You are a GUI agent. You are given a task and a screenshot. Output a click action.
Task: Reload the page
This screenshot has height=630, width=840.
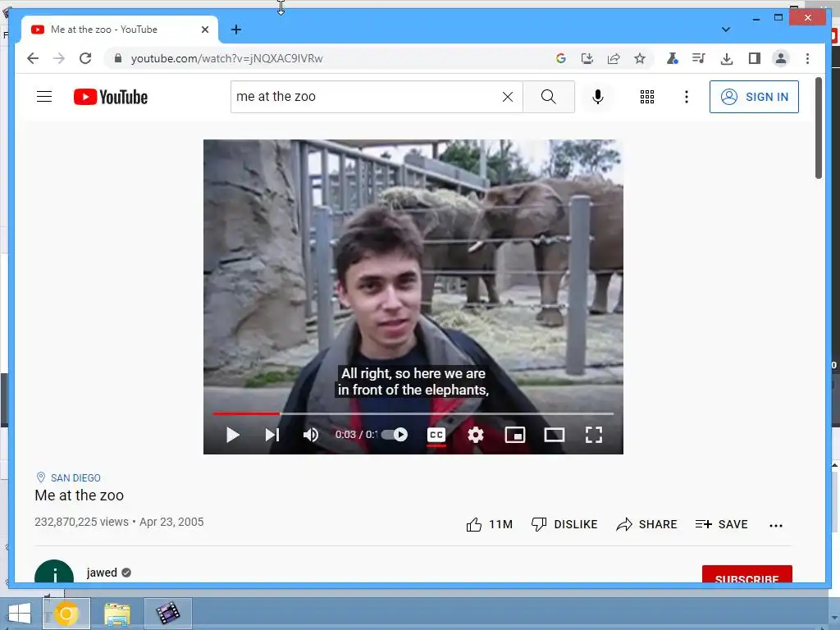coord(85,58)
